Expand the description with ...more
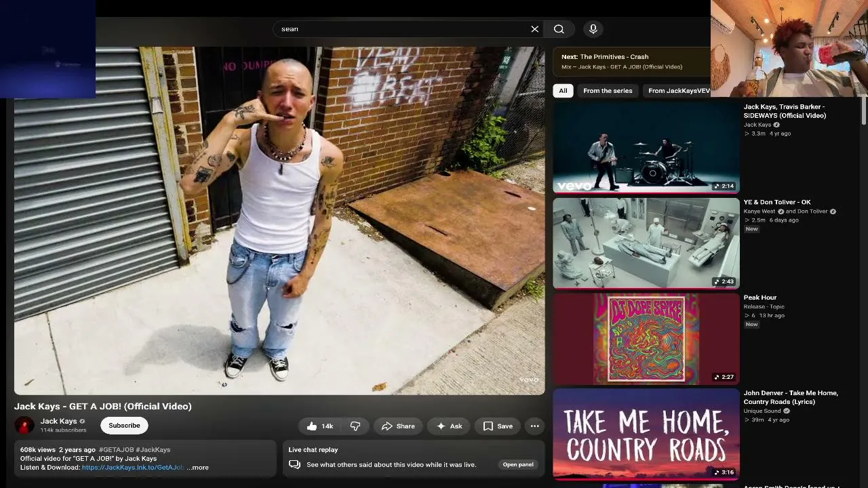 tap(198, 468)
